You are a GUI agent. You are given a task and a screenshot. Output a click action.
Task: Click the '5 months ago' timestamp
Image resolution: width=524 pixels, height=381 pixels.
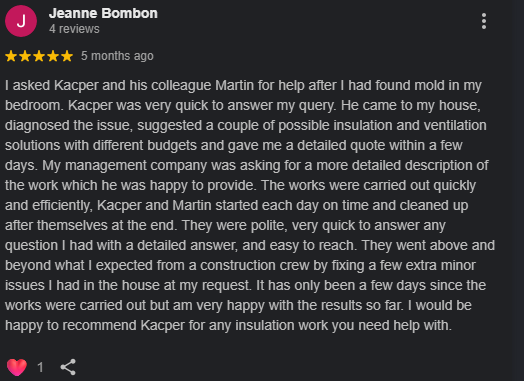click(117, 56)
